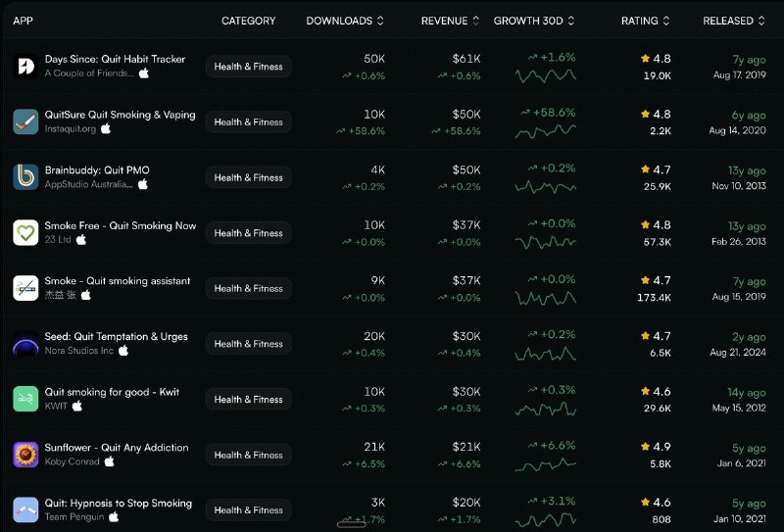Click the $61K revenue value
The image size is (784, 532).
click(x=466, y=59)
